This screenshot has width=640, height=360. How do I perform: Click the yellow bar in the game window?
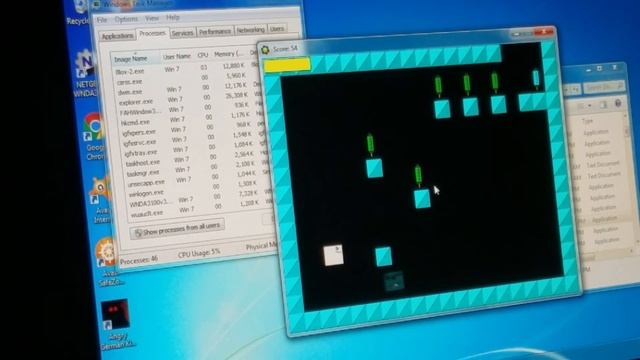coord(287,64)
